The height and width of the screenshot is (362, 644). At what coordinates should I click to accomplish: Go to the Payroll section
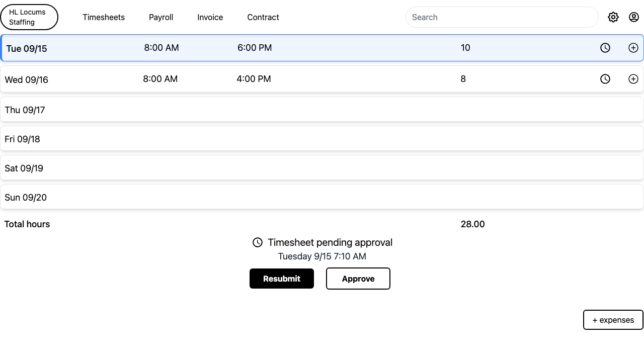tap(161, 17)
